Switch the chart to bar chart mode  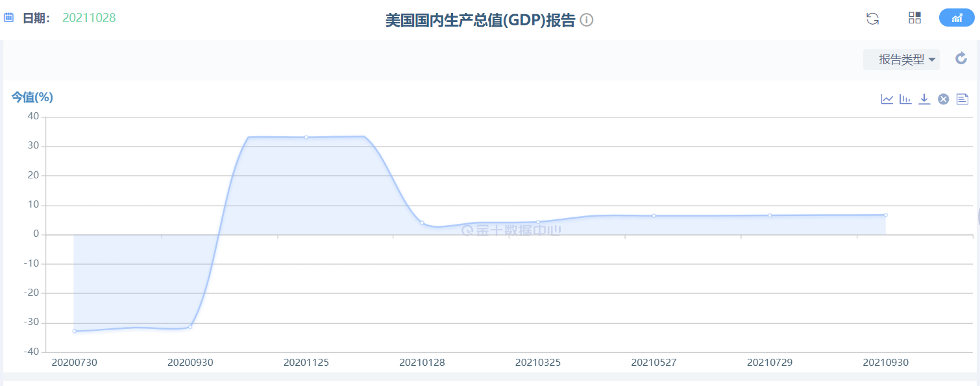point(905,99)
